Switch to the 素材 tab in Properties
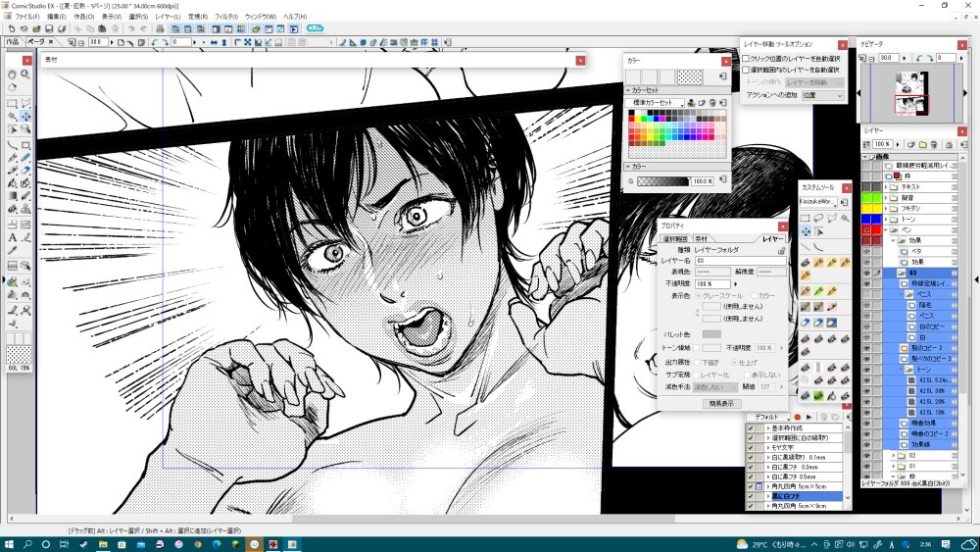The width and height of the screenshot is (980, 552). point(702,239)
